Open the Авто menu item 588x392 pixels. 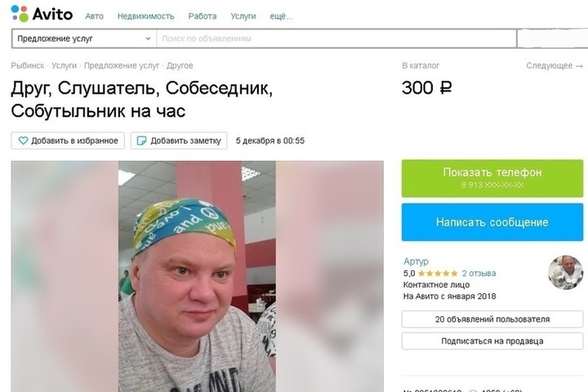click(94, 16)
